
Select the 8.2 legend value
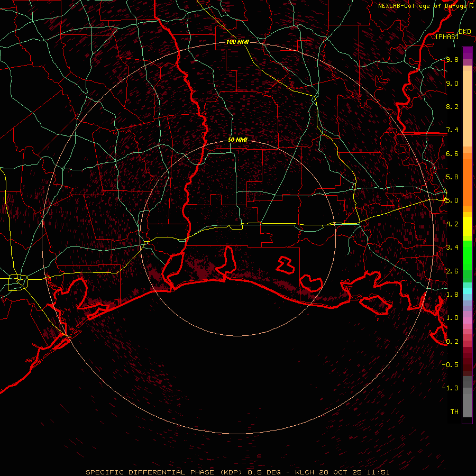(x=452, y=106)
